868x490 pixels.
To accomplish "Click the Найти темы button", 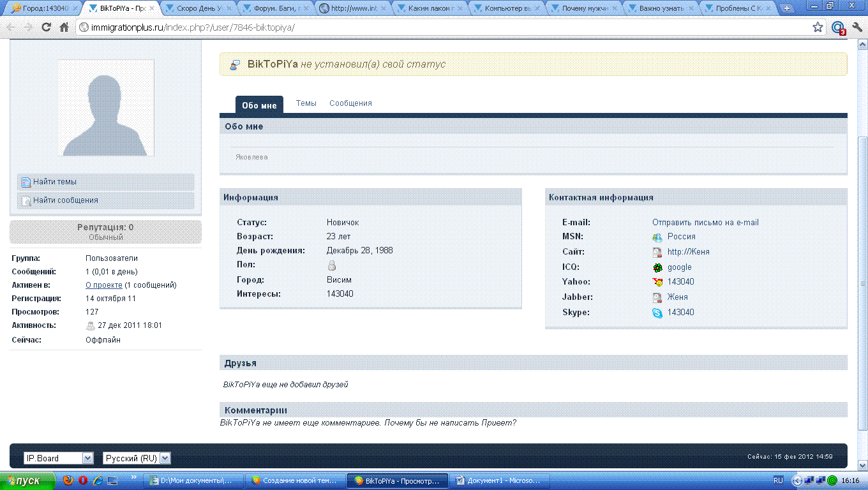I will pos(55,182).
